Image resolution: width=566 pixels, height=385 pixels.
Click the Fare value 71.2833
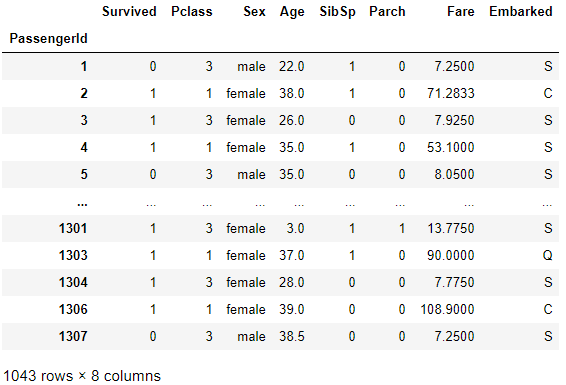point(450,93)
